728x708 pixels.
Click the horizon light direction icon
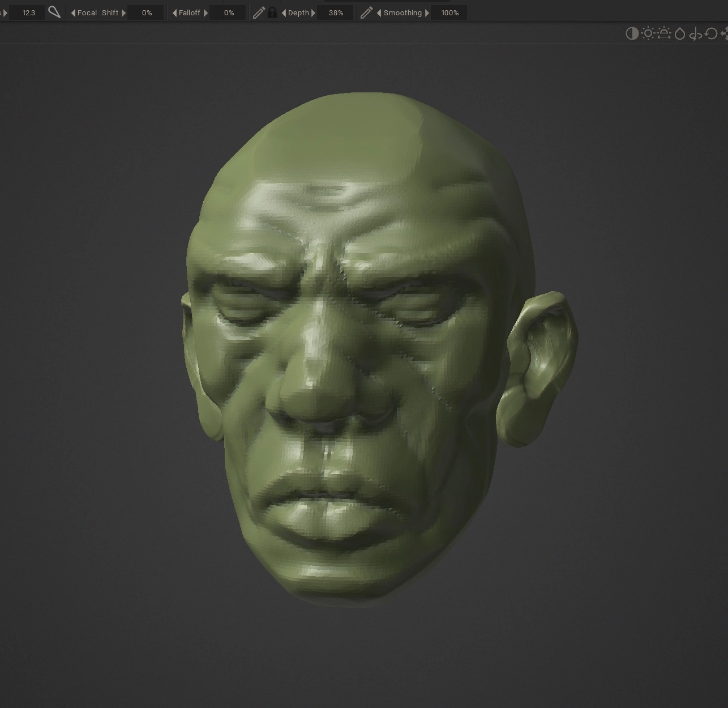coord(664,34)
